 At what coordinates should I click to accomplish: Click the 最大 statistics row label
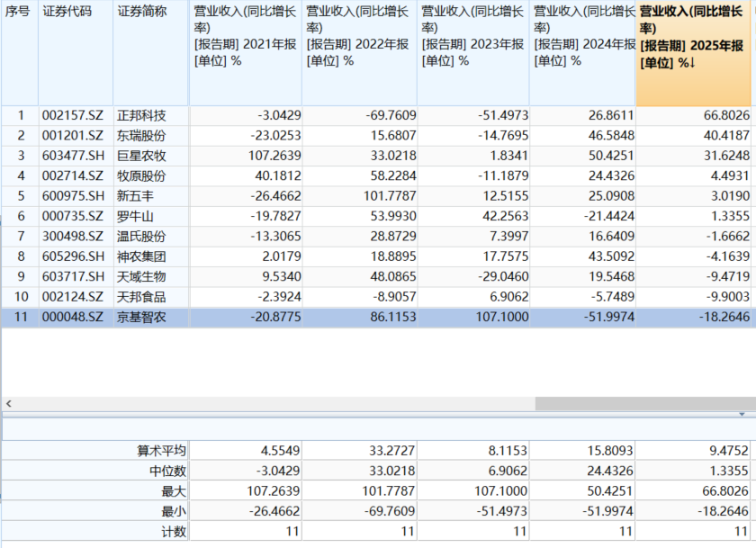tap(174, 491)
